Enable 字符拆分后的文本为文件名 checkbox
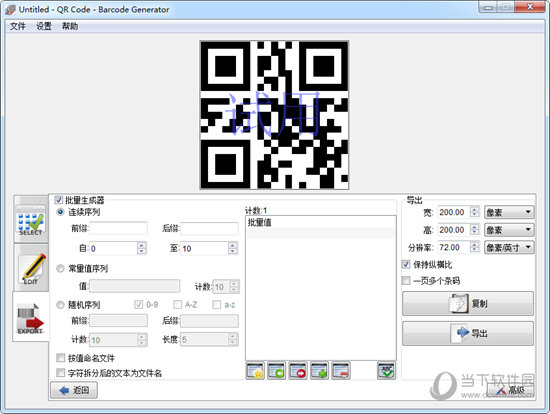This screenshot has height=414, width=550. [60, 373]
